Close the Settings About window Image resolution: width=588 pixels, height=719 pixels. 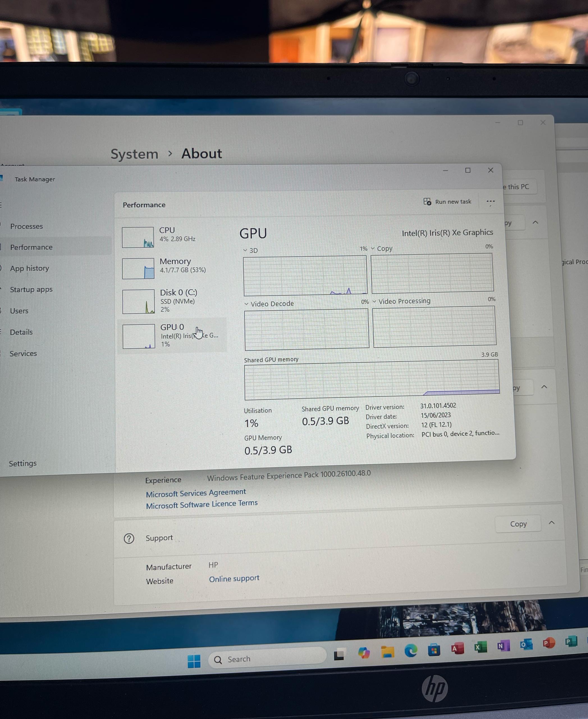tap(543, 122)
